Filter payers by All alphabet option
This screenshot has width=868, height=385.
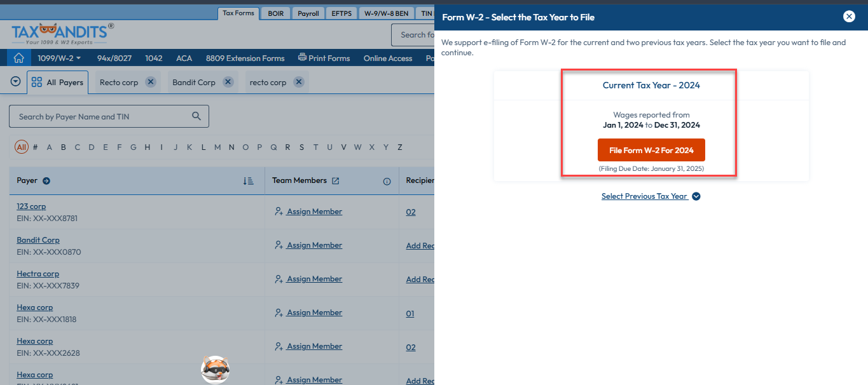pos(22,147)
